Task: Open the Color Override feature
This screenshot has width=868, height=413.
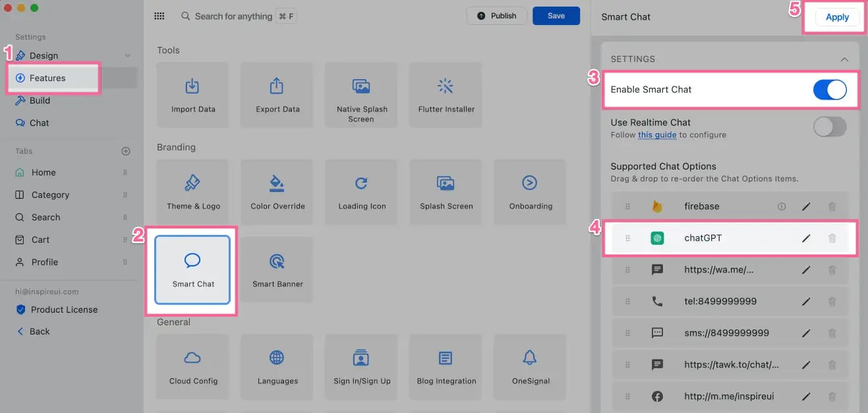Action: pyautogui.click(x=277, y=192)
